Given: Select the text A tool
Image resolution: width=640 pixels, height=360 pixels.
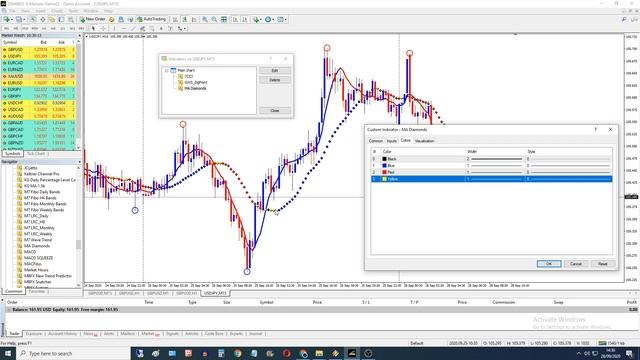Looking at the screenshot, I should pos(161,29).
